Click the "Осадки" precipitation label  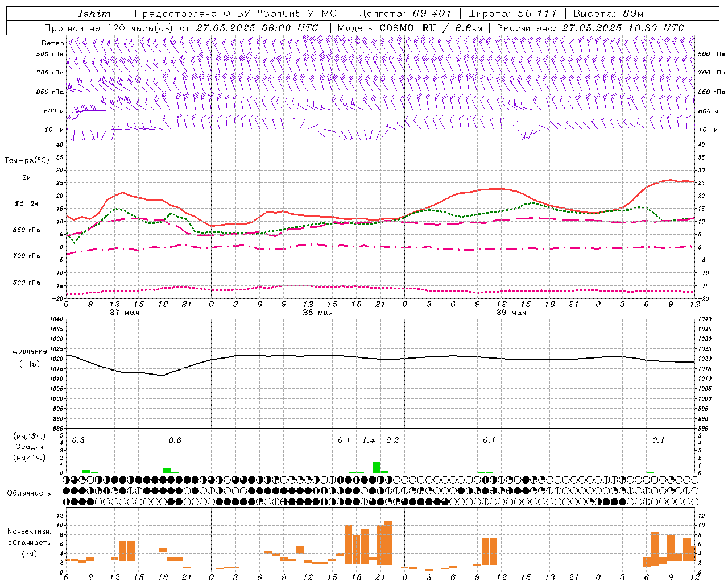(29, 447)
